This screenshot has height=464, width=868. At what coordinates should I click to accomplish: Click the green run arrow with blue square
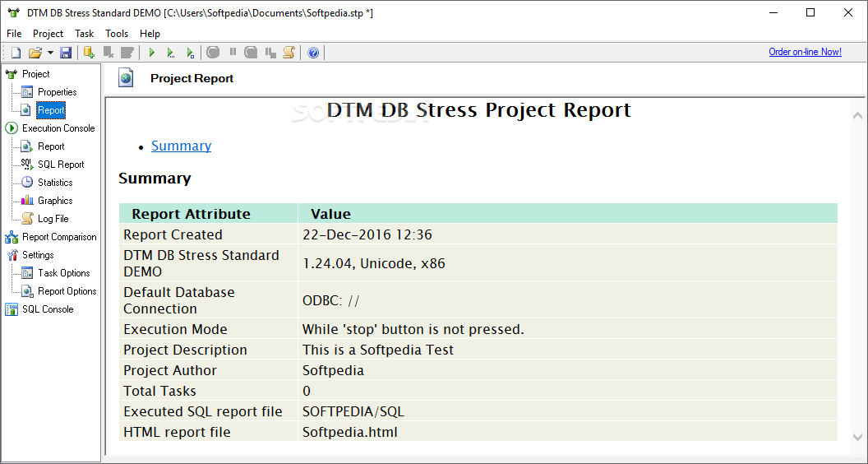coord(190,53)
